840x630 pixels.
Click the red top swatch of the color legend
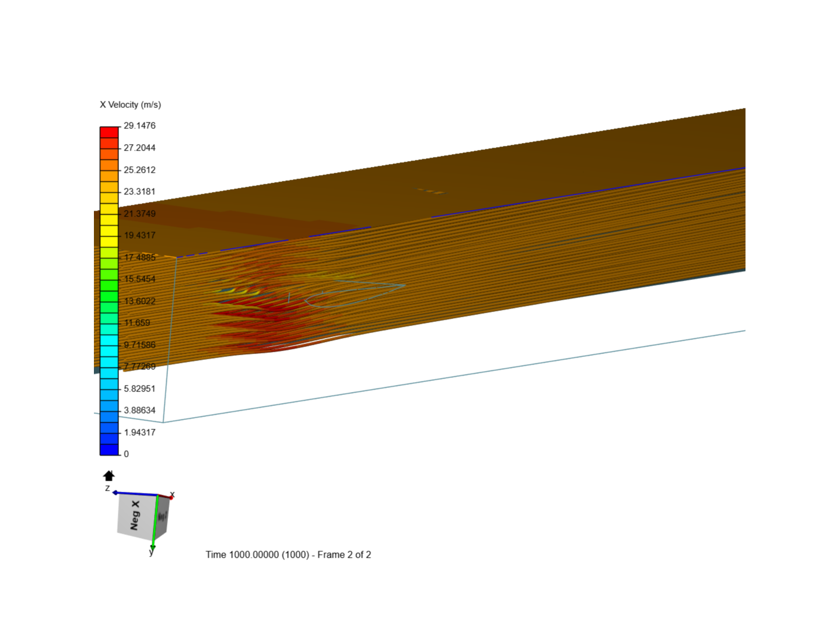(x=109, y=132)
